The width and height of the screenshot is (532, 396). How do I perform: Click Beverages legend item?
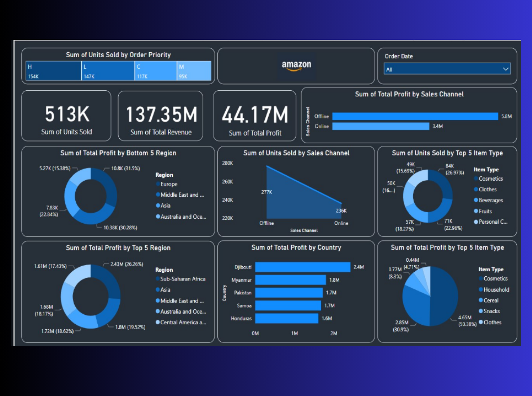coord(488,200)
